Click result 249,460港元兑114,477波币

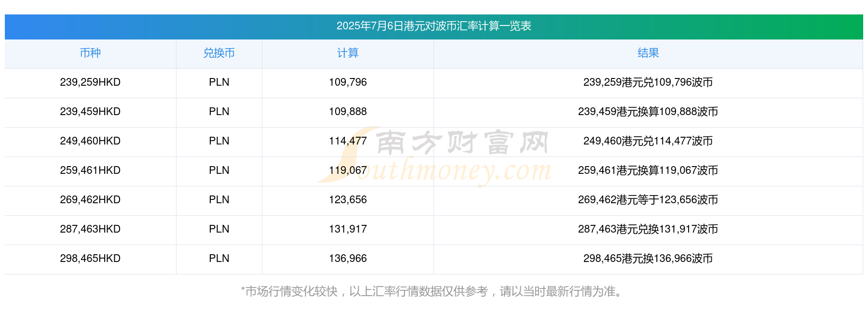648,141
